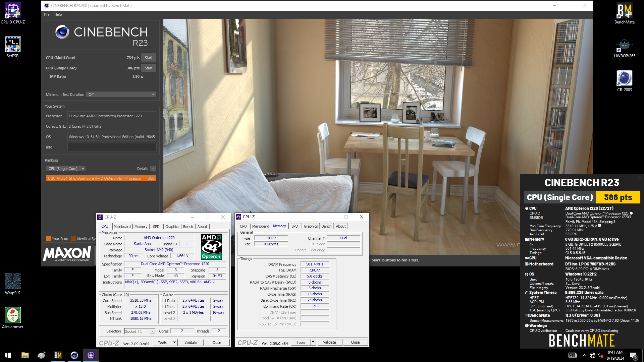644x362 pixels.
Task: Click the right CPU-Z window title icon
Action: tap(238, 217)
